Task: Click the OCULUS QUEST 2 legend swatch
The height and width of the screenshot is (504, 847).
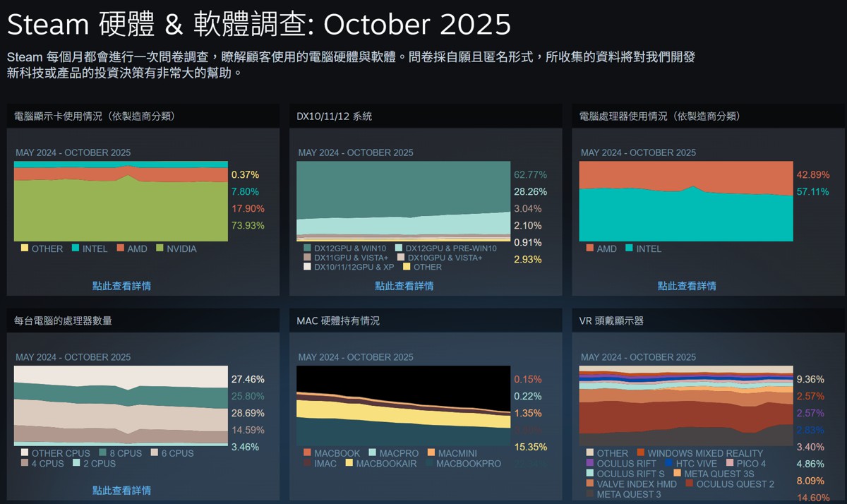Action: [690, 484]
